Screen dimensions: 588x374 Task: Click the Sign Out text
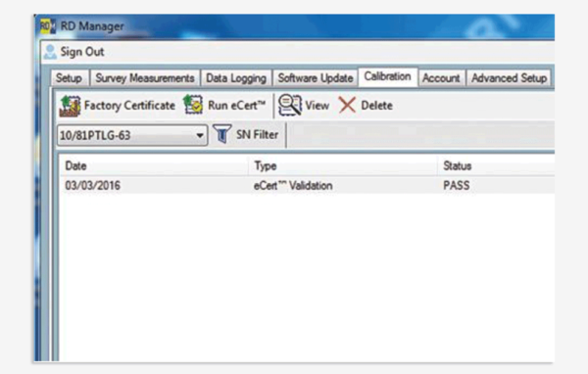[x=82, y=52]
